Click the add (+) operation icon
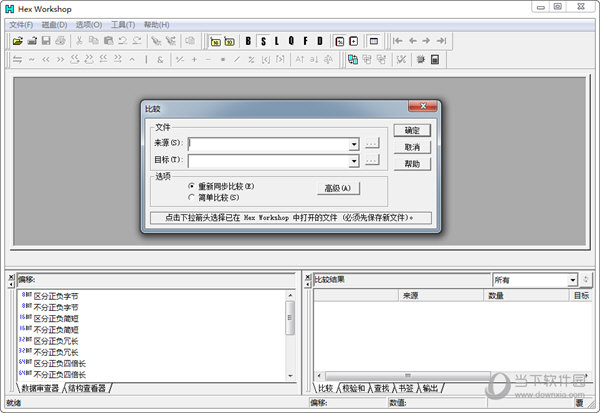This screenshot has height=413, width=600. (x=194, y=59)
